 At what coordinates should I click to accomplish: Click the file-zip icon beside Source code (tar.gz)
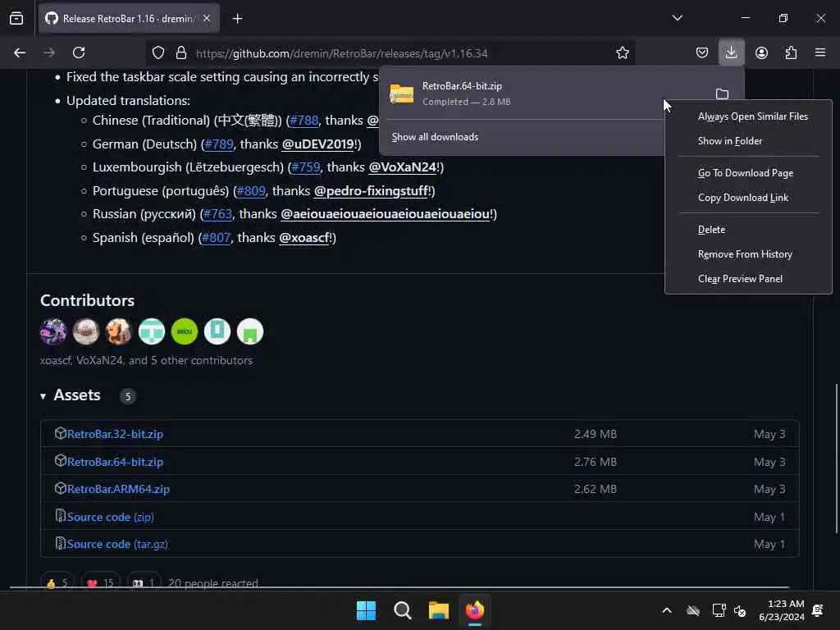click(x=61, y=543)
